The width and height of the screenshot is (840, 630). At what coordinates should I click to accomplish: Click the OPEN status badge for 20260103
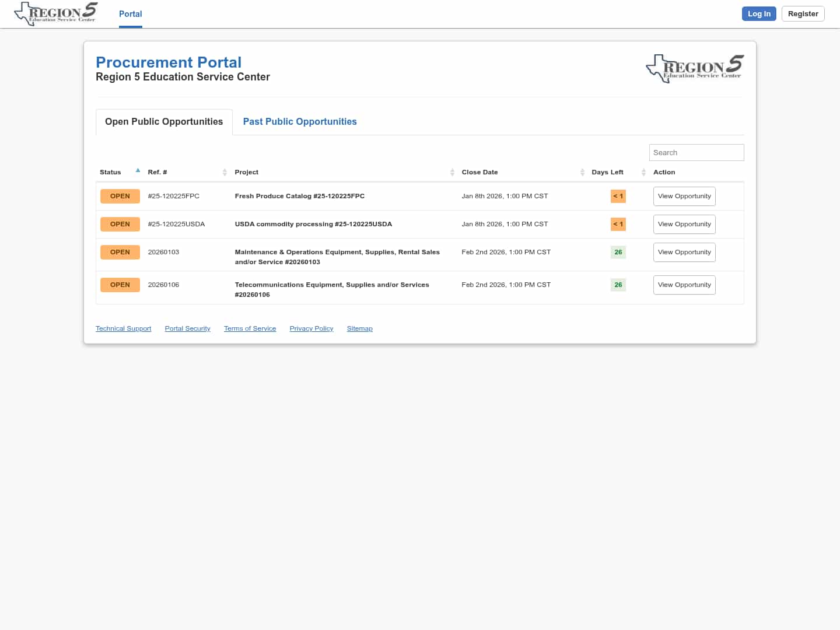click(x=120, y=252)
